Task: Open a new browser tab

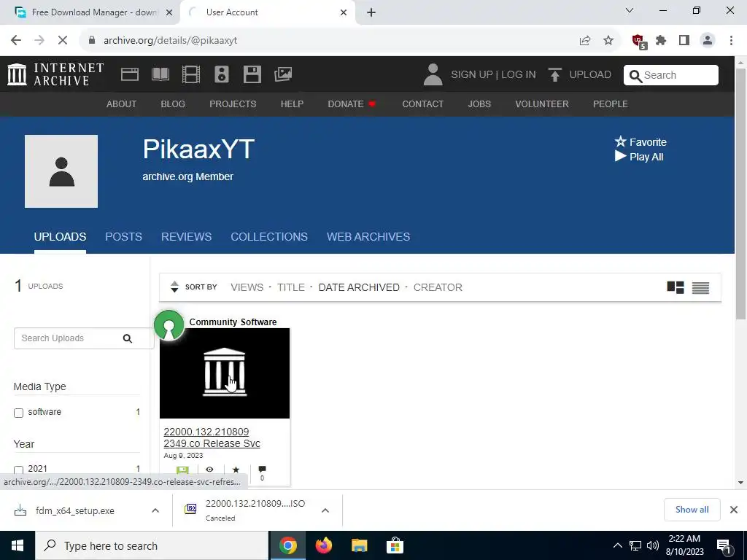Action: click(371, 12)
